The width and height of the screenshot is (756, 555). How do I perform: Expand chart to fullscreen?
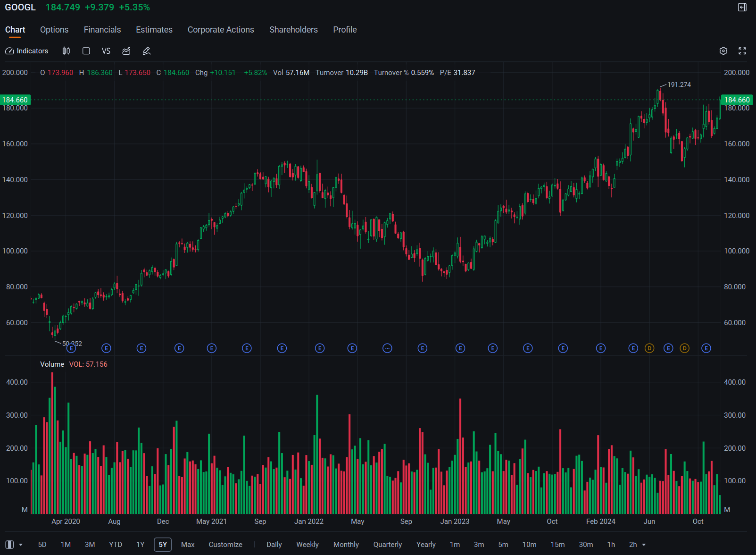click(742, 51)
